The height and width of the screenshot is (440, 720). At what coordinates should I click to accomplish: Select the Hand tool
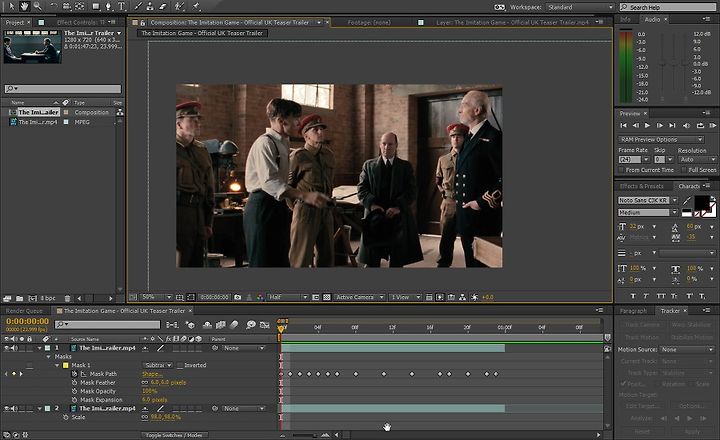tap(24, 6)
